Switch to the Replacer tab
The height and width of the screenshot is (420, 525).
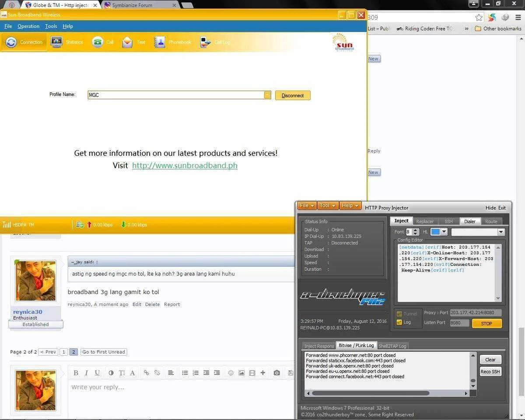(425, 221)
